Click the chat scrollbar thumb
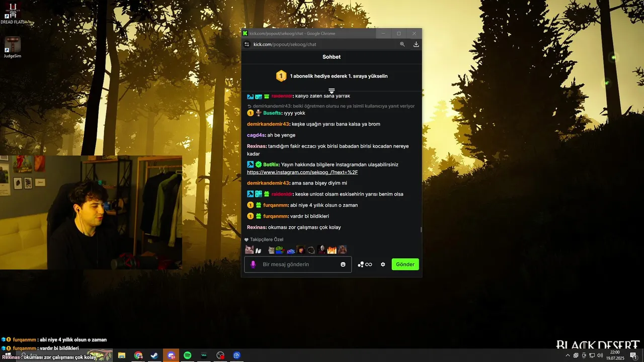Viewport: 644px width, 362px height. [421, 229]
